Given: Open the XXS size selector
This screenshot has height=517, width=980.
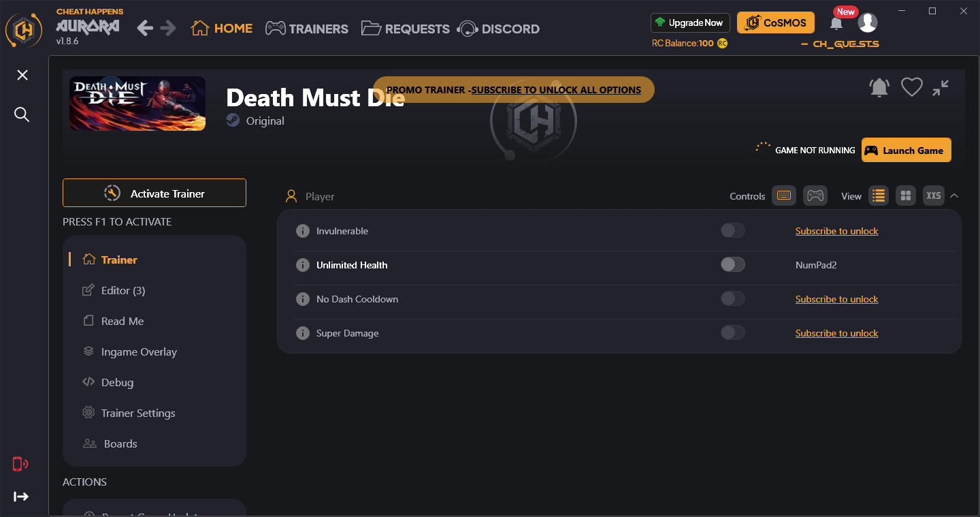Looking at the screenshot, I should point(933,195).
